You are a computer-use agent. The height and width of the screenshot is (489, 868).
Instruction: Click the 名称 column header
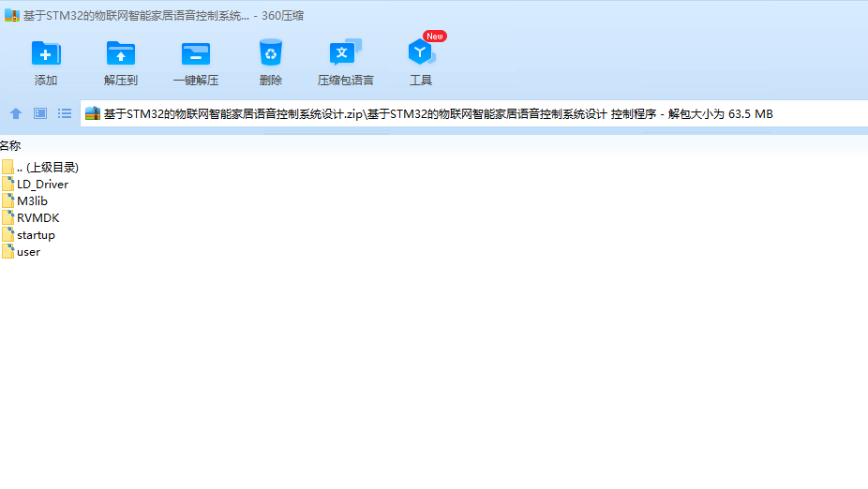pos(10,146)
